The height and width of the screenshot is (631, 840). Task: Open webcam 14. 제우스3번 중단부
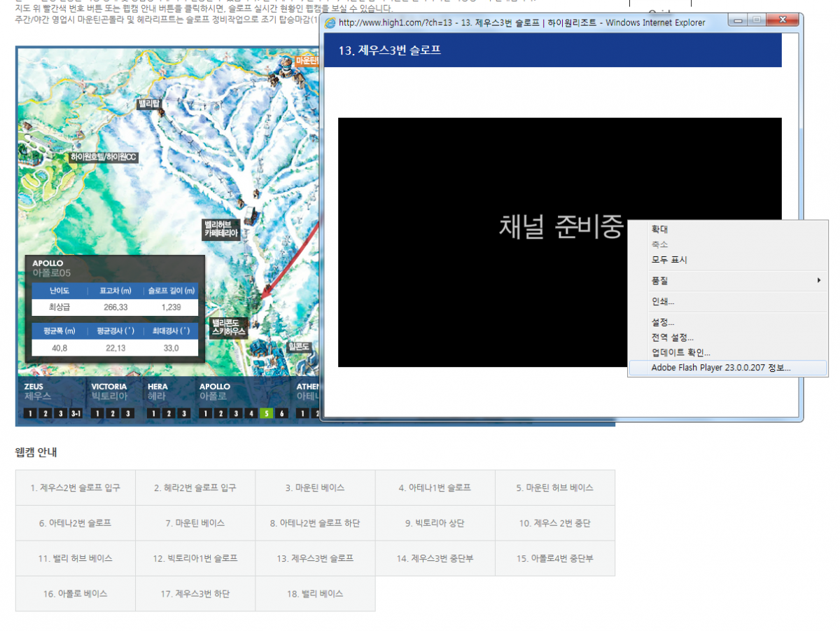click(435, 558)
